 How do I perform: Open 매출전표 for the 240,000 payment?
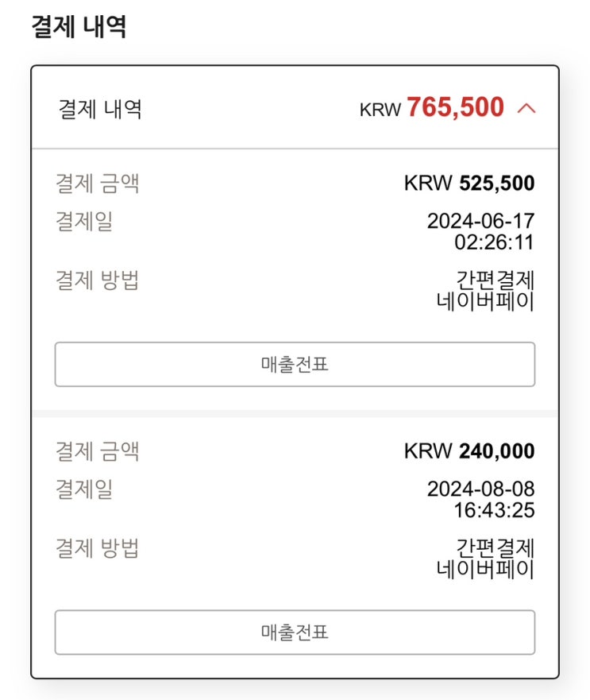click(295, 632)
